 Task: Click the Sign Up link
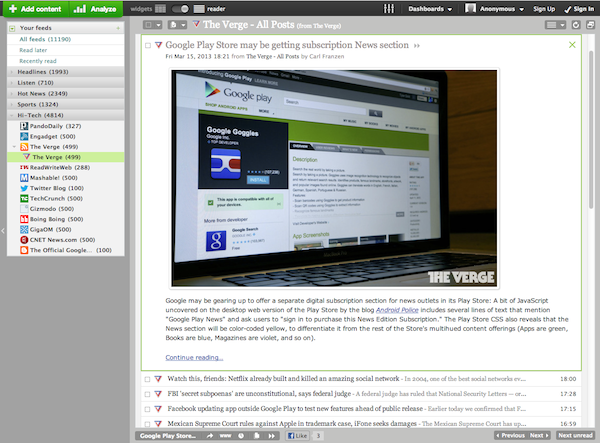(x=544, y=9)
